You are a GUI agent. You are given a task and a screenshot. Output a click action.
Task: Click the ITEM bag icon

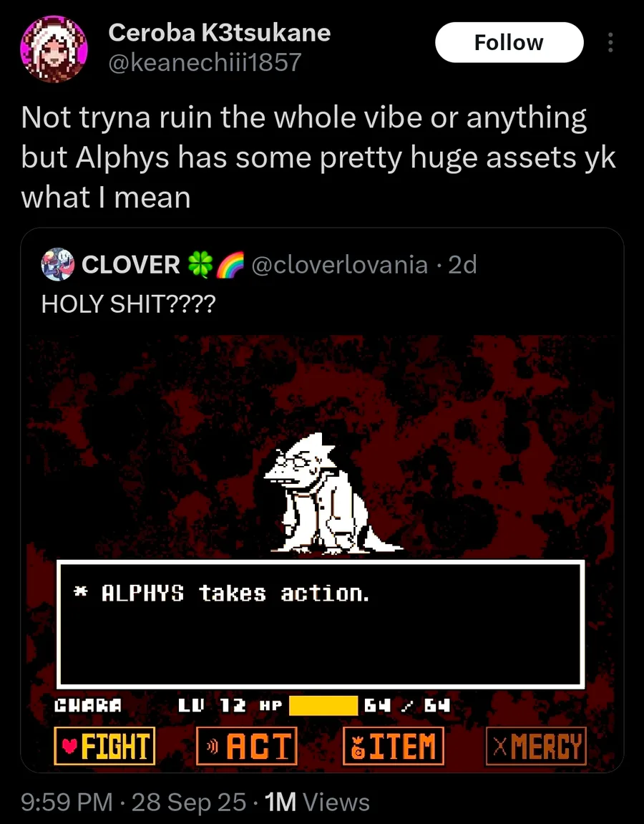pyautogui.click(x=358, y=747)
